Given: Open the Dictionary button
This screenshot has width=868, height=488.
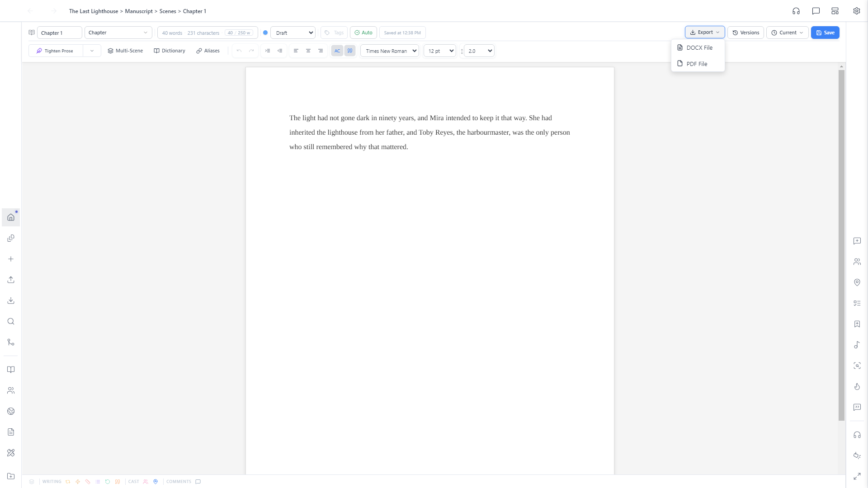Looking at the screenshot, I should point(170,51).
